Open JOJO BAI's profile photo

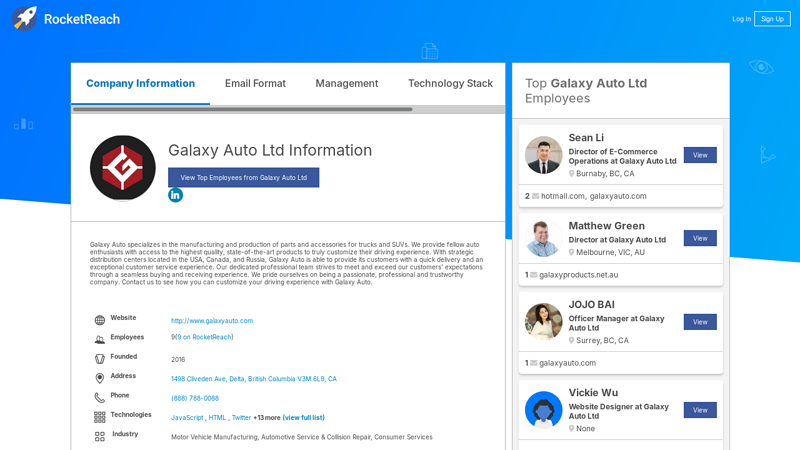pyautogui.click(x=543, y=322)
